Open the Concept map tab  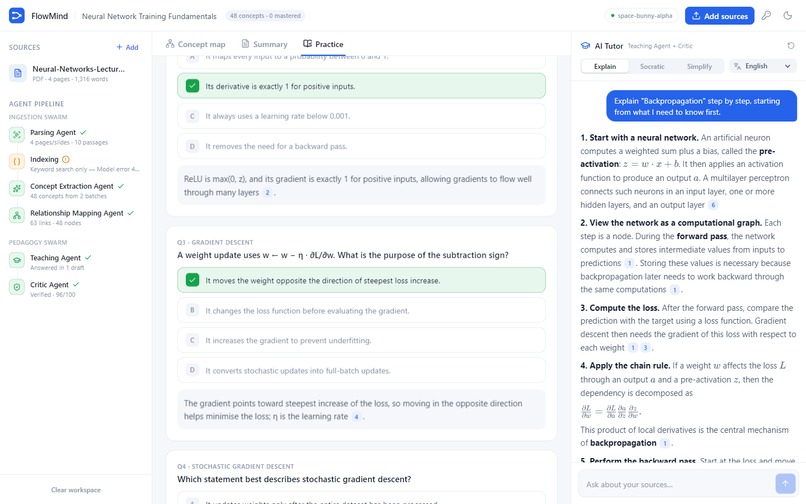click(195, 44)
